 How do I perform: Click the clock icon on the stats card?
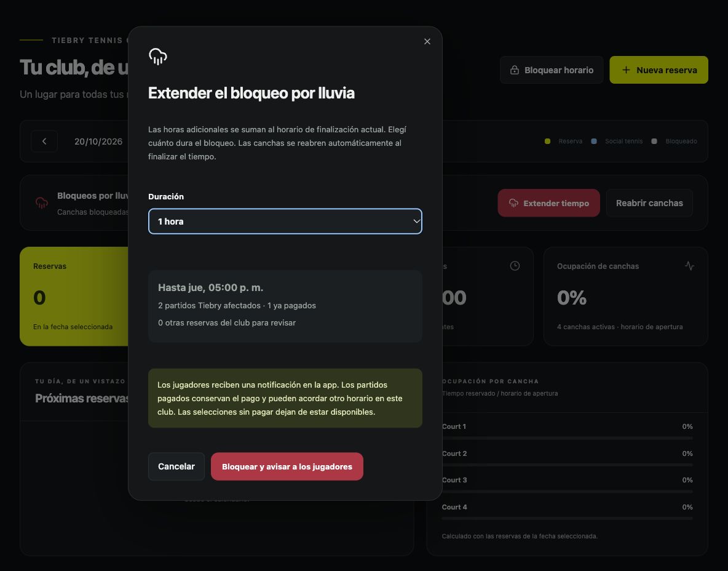coord(515,266)
